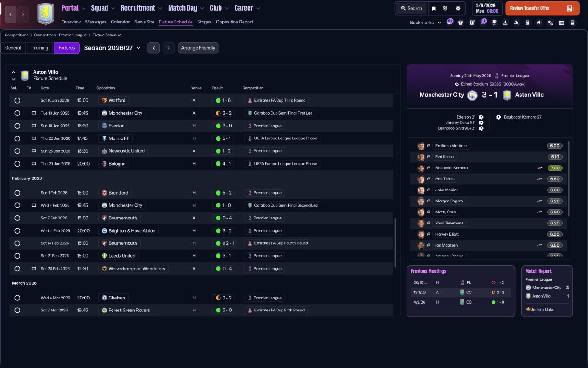The height and width of the screenshot is (368, 588).
Task: Select the Malmö FF fixture radio button
Action: 17,138
